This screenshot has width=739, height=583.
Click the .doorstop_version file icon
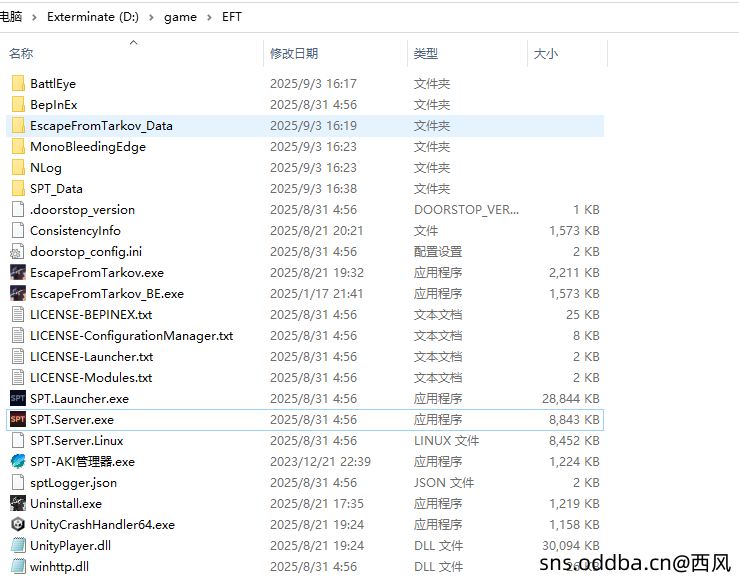pyautogui.click(x=18, y=209)
